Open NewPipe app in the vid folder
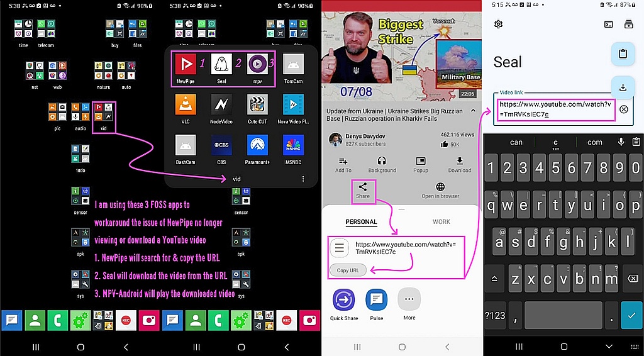 pyautogui.click(x=186, y=64)
